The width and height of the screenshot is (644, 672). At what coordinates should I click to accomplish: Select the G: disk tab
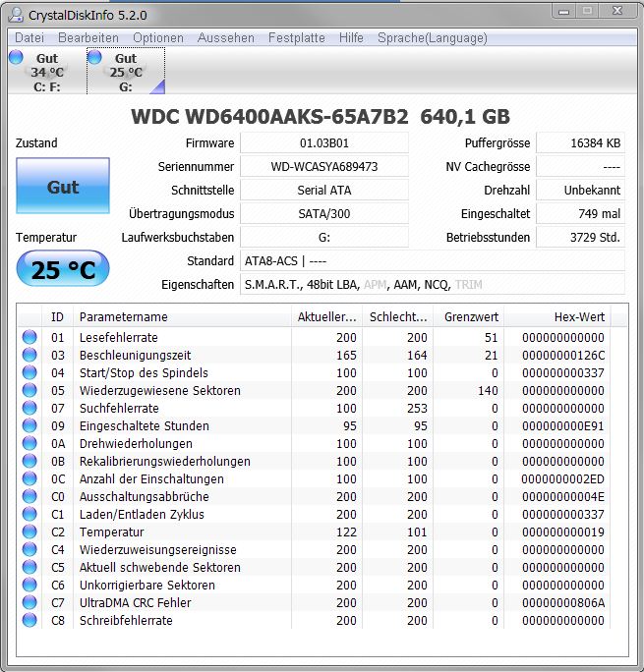pos(126,71)
